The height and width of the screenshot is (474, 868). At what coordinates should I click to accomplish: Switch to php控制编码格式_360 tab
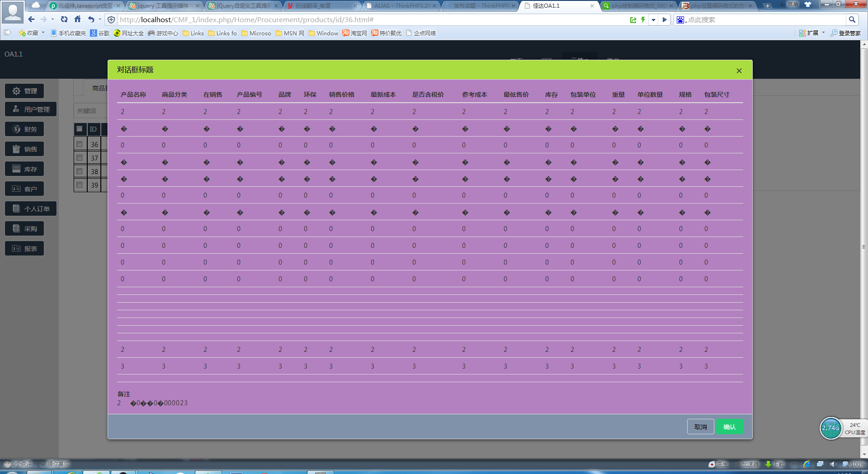pos(638,6)
